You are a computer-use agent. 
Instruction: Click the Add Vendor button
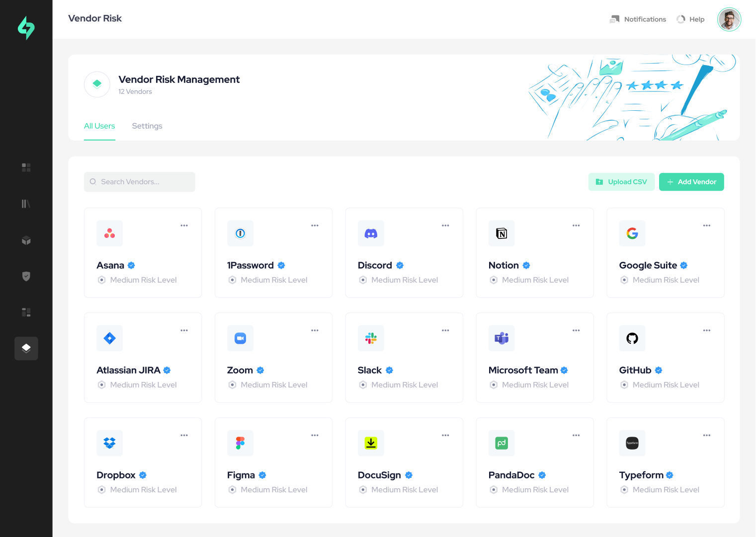[691, 182]
